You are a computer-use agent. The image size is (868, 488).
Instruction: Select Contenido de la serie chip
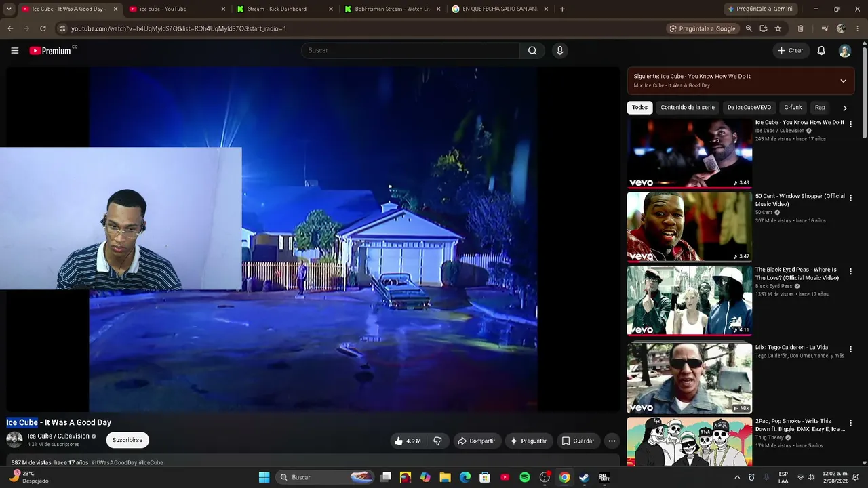688,108
